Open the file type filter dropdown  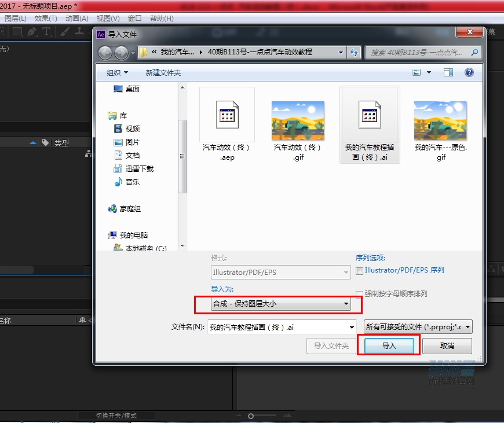pyautogui.click(x=418, y=327)
